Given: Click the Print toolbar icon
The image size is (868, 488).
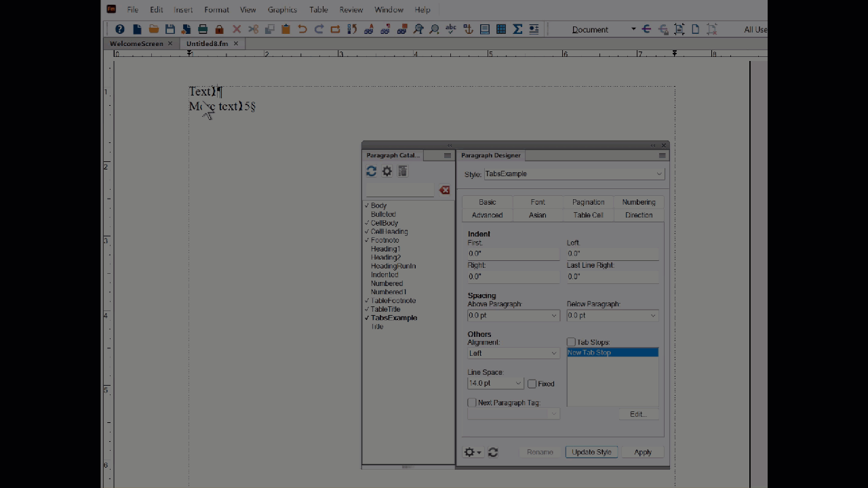Looking at the screenshot, I should coord(203,29).
